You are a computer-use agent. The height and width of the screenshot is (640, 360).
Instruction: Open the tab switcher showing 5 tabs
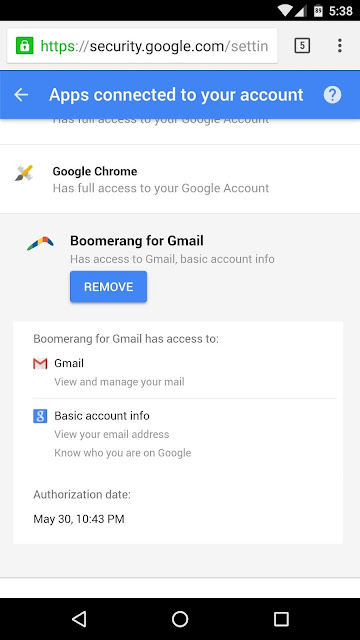pos(302,46)
